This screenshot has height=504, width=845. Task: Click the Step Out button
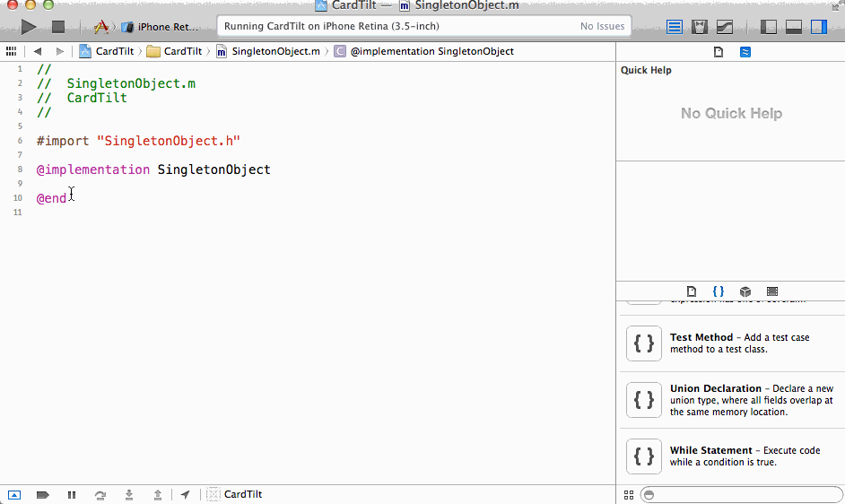(157, 495)
